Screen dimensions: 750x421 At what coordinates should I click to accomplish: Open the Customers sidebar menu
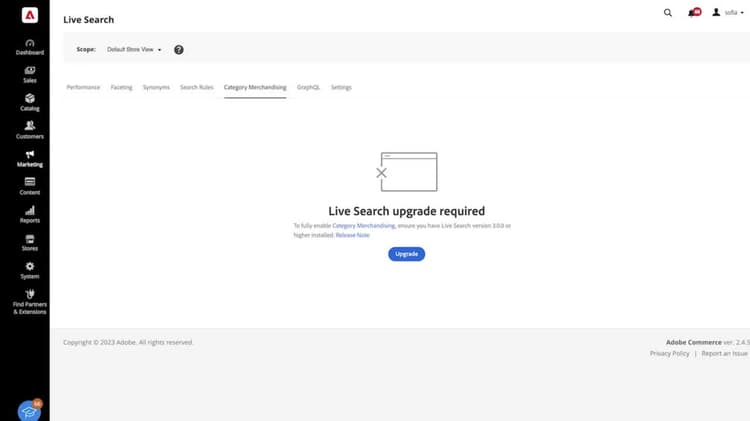click(30, 130)
